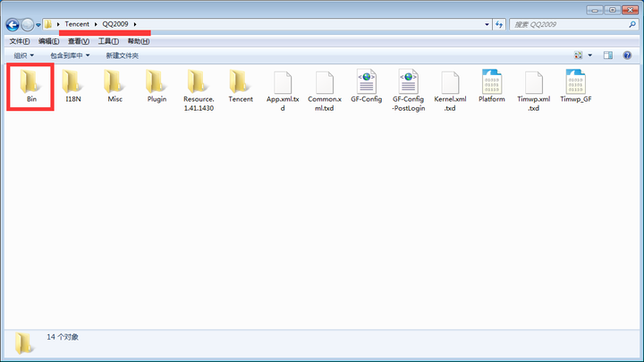Open the 查看(V) menu
Screen dimensions: 644x362
pos(79,41)
